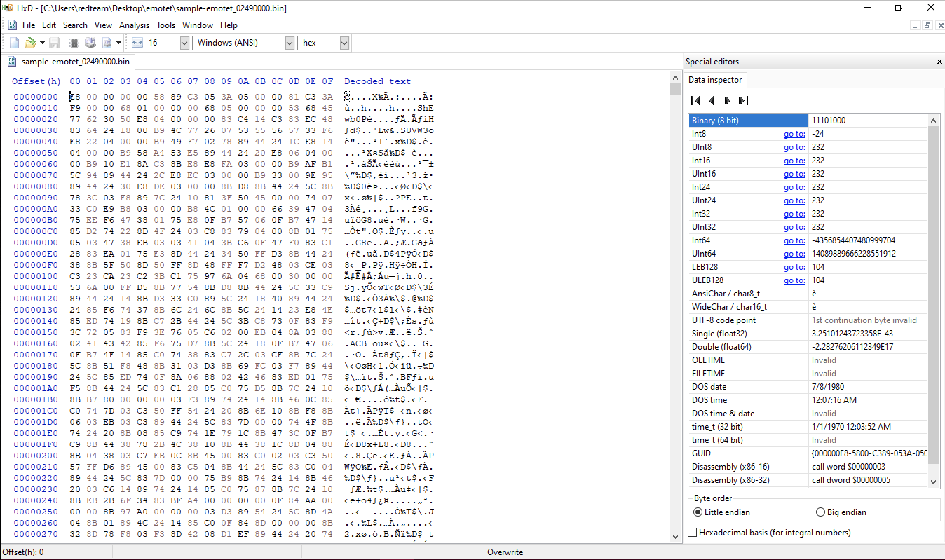945x560 pixels.
Task: Expand the disk image dropdown arrow
Action: pos(118,43)
